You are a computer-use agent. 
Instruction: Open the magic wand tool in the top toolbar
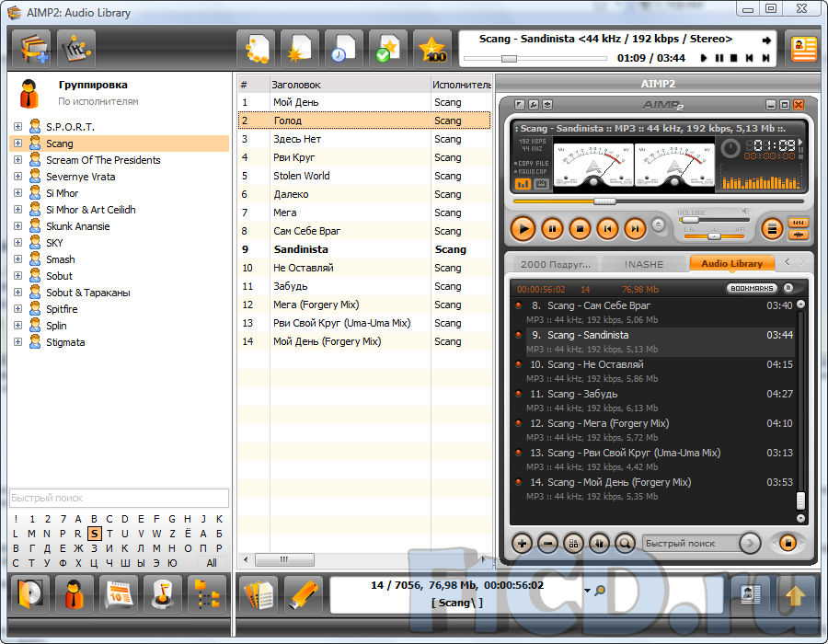point(76,49)
